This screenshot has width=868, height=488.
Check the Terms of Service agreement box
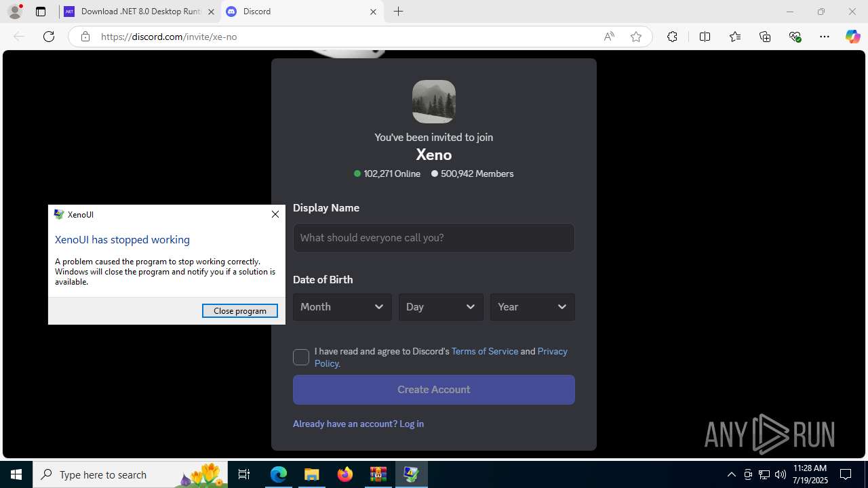[x=301, y=357]
